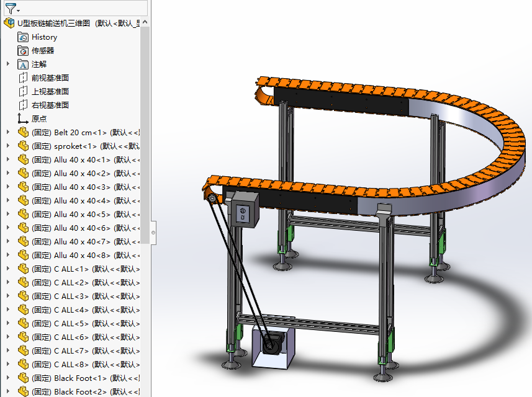
Task: Select the 右视基准面 plane icon
Action: 23,105
